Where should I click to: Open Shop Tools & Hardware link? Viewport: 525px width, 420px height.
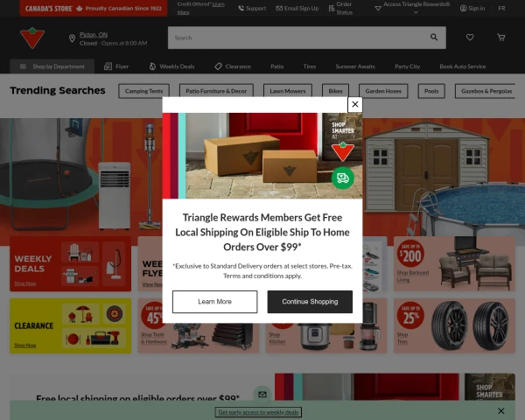pos(154,338)
